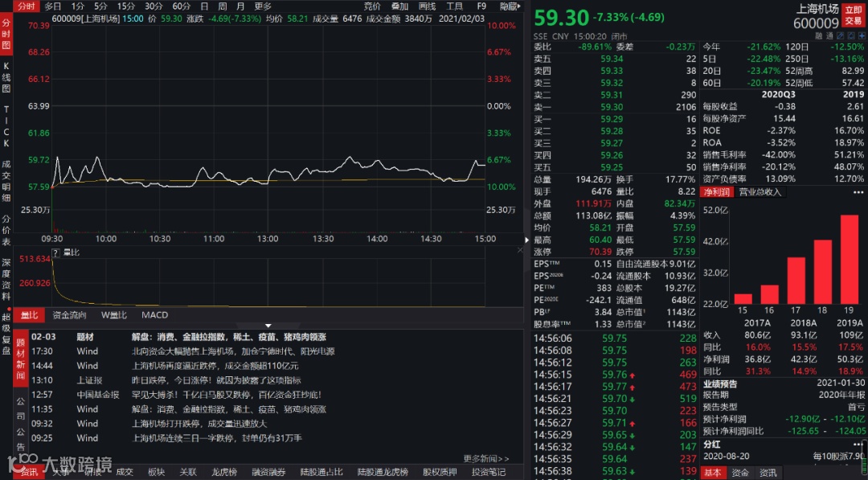
Task: Switch to the 板块 bottom tab
Action: (x=156, y=472)
